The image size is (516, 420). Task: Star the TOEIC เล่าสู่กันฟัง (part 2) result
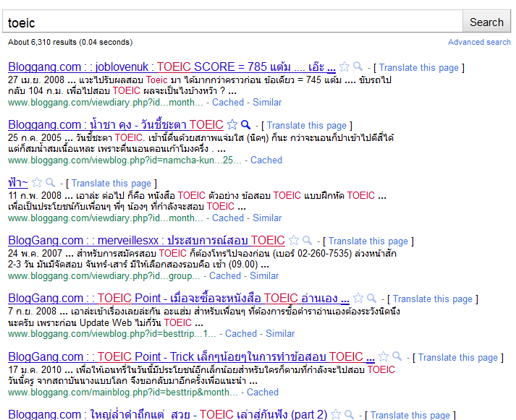tap(336, 414)
